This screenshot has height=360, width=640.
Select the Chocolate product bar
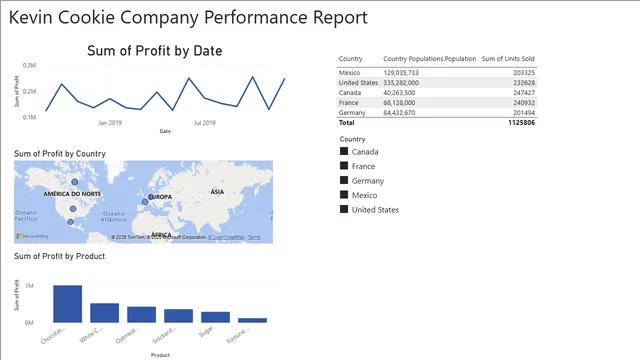(x=67, y=304)
